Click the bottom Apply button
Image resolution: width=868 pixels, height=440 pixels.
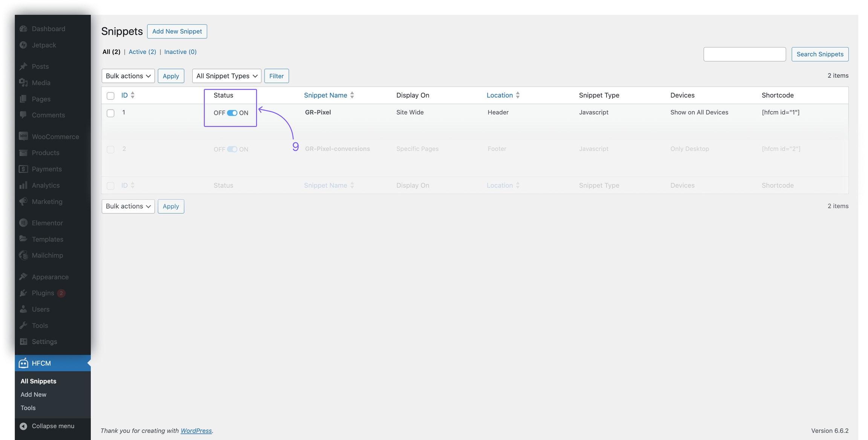(x=171, y=206)
